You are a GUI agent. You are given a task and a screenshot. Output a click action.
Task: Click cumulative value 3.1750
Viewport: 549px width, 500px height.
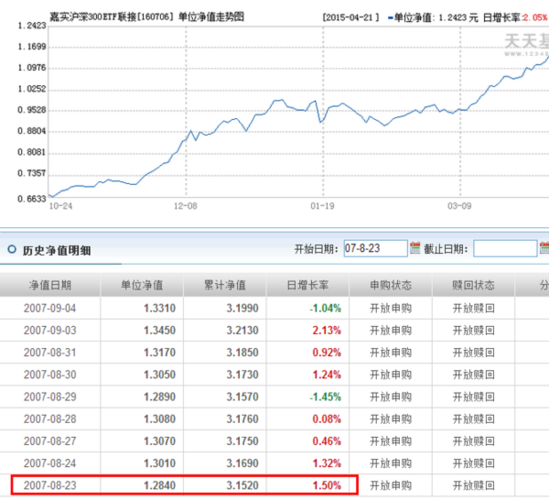coord(242,441)
